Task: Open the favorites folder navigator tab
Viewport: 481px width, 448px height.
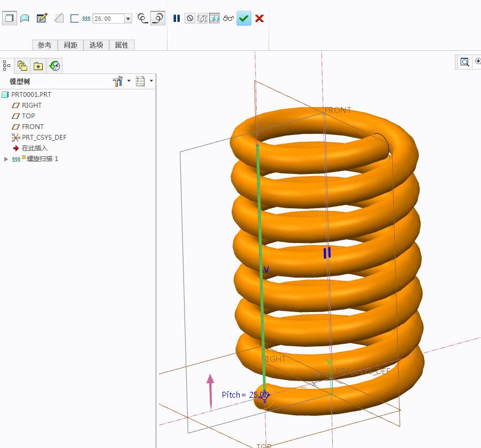Action: coord(39,66)
